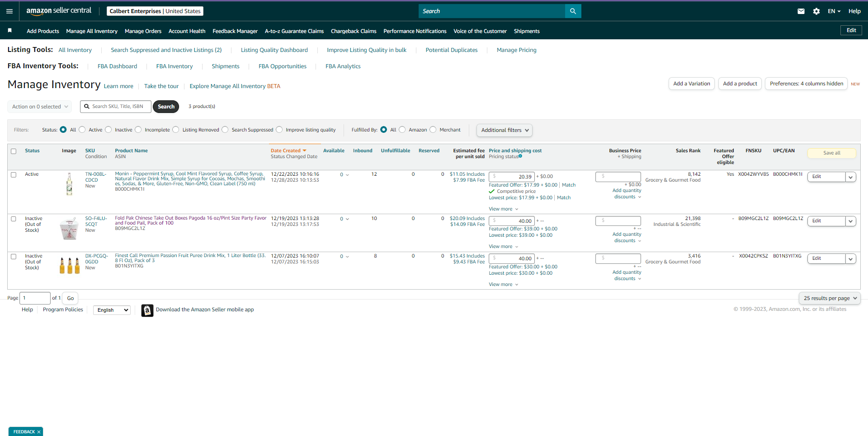The width and height of the screenshot is (868, 436).
Task: Select Fulfilled By Amazon filter
Action: click(x=402, y=130)
